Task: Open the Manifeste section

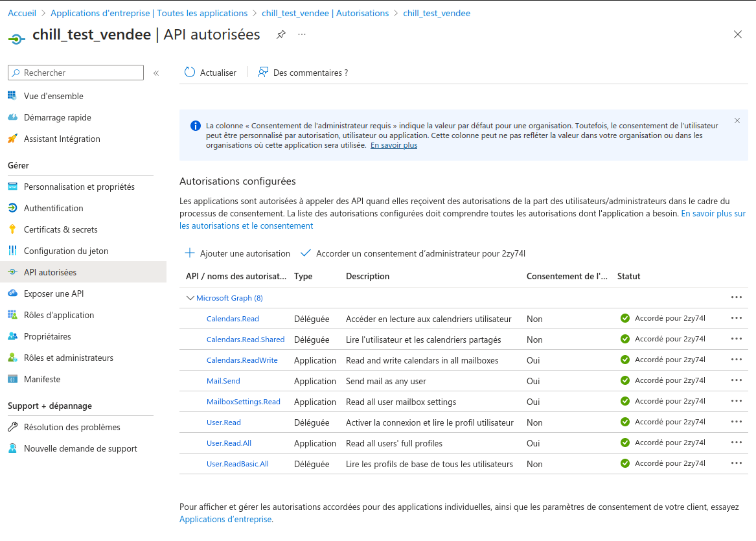Action: pos(42,379)
